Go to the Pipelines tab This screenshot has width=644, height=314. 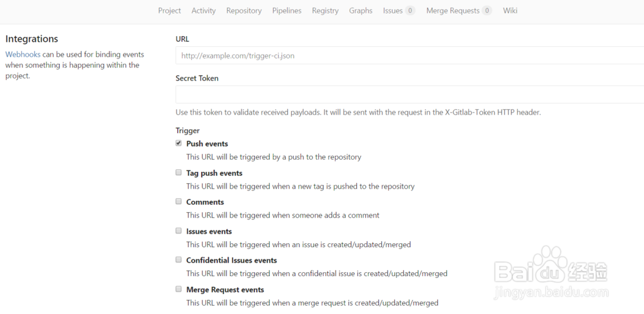(287, 10)
